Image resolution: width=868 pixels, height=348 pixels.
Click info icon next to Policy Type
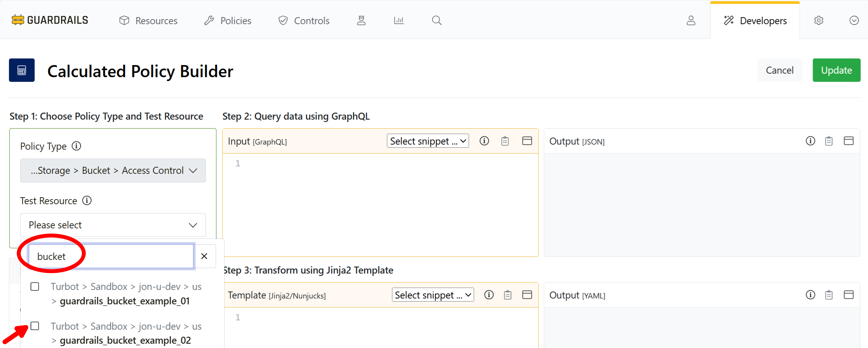76,146
